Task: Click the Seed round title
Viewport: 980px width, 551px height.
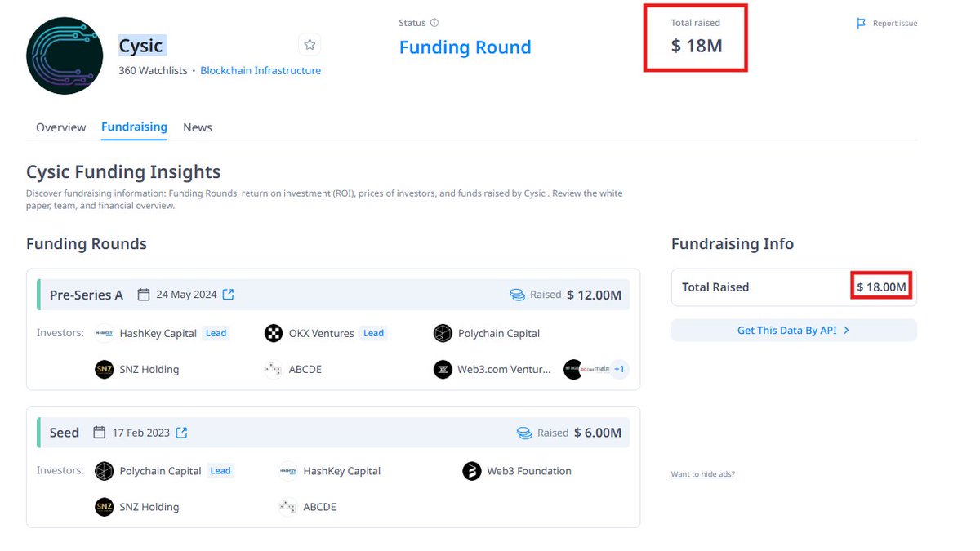Action: (65, 433)
